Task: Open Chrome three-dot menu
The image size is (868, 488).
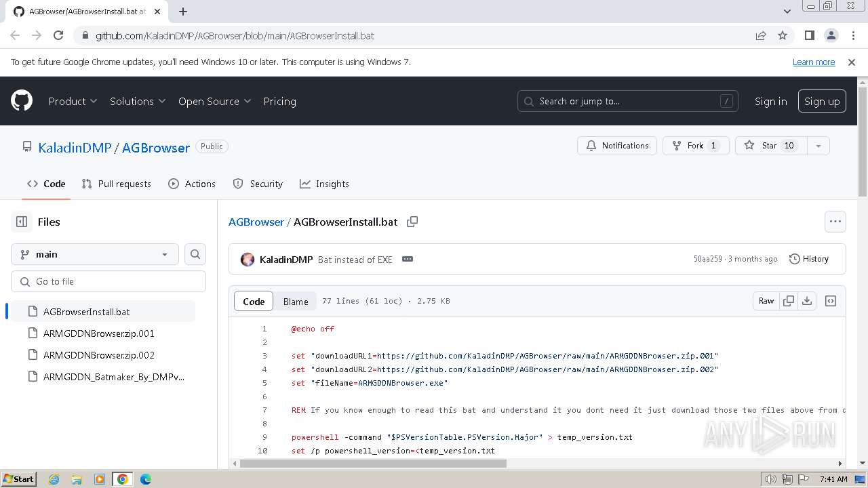Action: (852, 35)
